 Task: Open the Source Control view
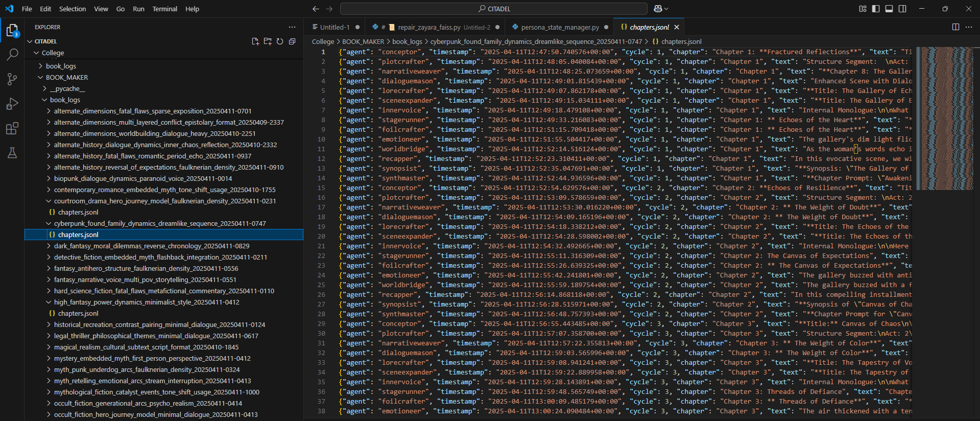(12, 79)
